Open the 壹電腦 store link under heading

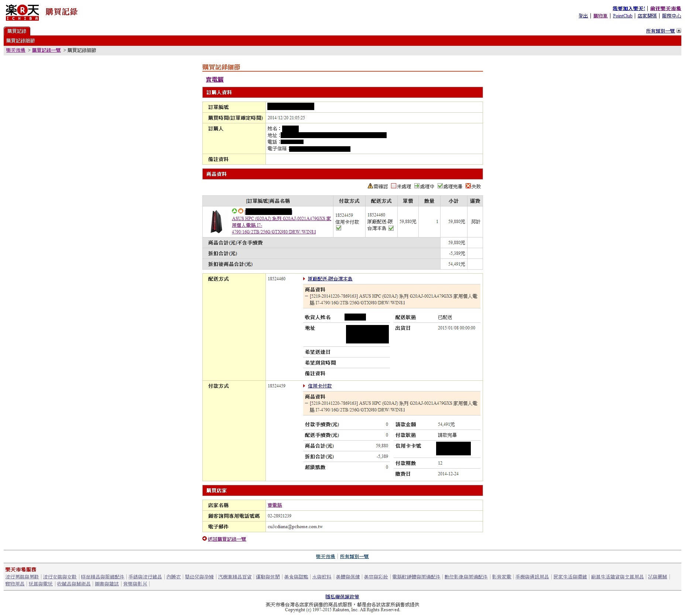215,79
